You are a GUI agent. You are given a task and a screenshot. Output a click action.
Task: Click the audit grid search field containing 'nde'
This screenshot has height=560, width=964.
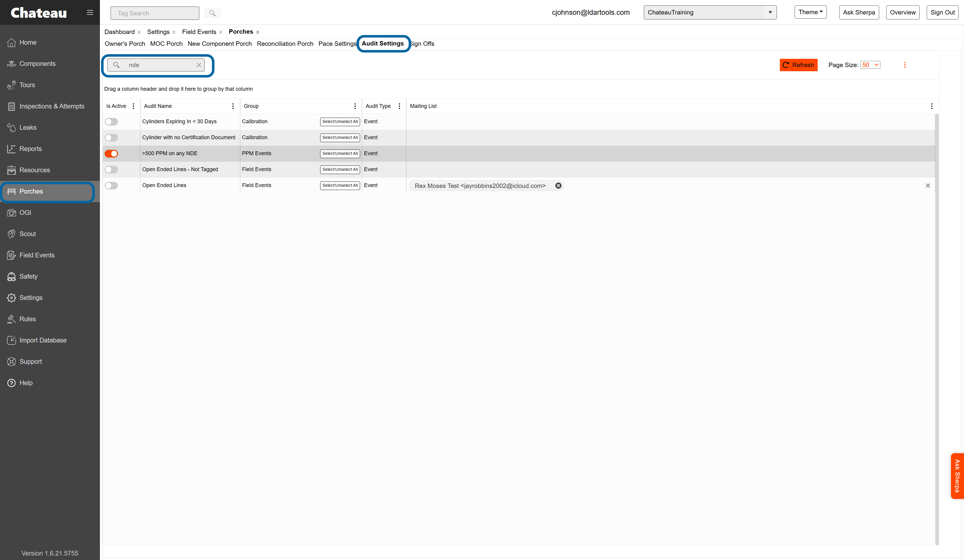coord(156,65)
